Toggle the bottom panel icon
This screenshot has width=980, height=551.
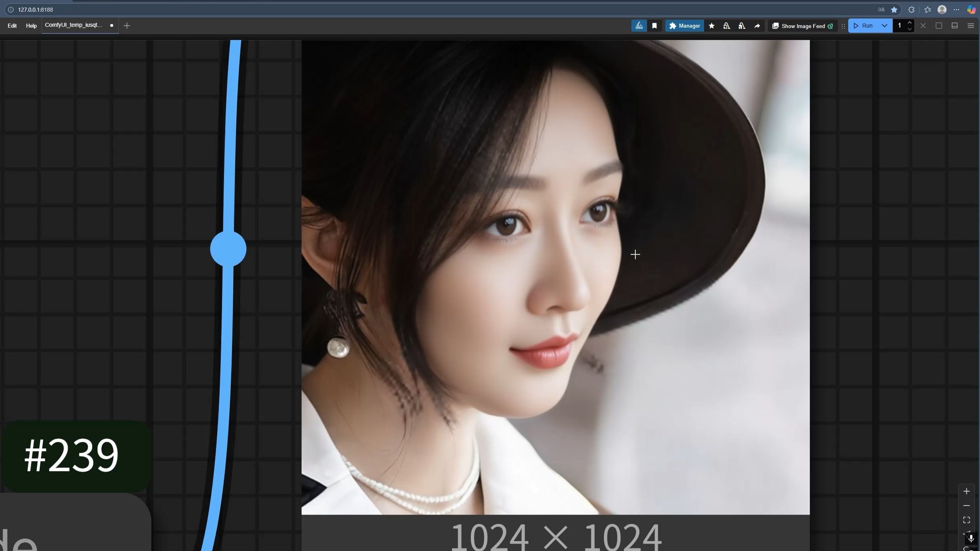point(955,26)
